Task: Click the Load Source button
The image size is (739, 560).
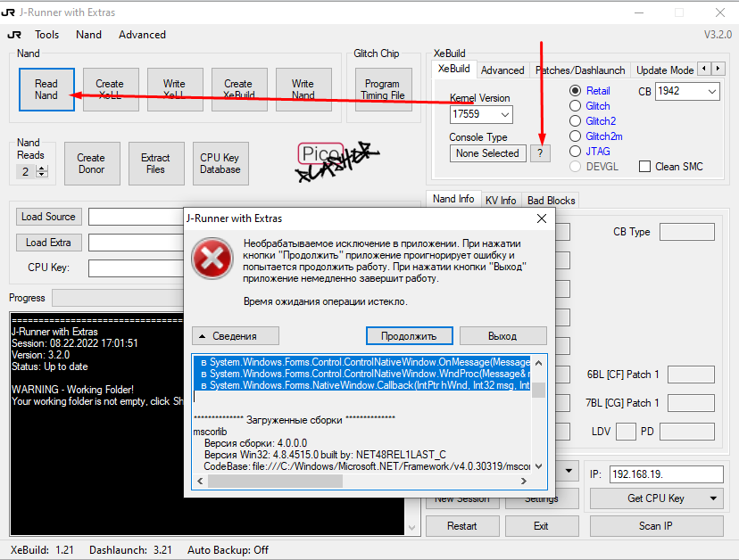Action: point(48,217)
